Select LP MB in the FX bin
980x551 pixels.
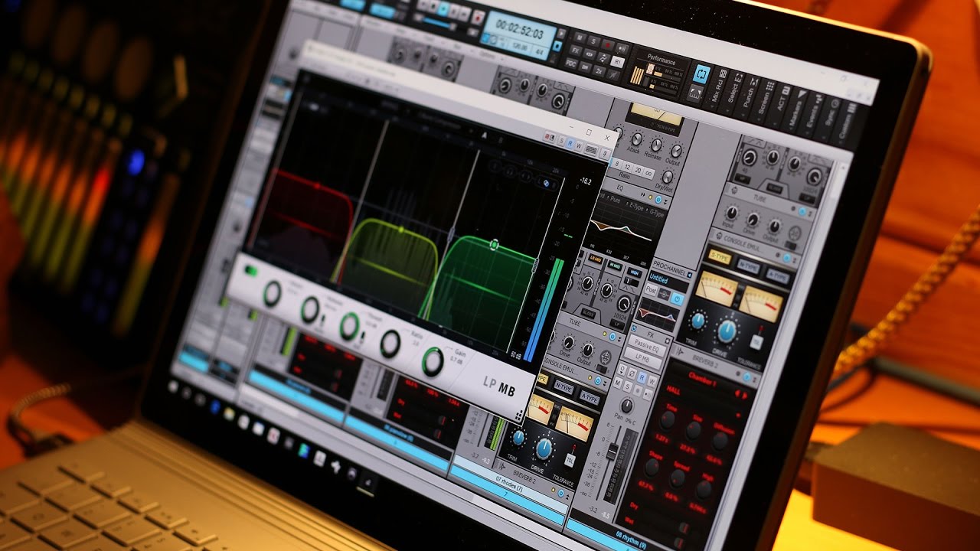click(x=642, y=358)
